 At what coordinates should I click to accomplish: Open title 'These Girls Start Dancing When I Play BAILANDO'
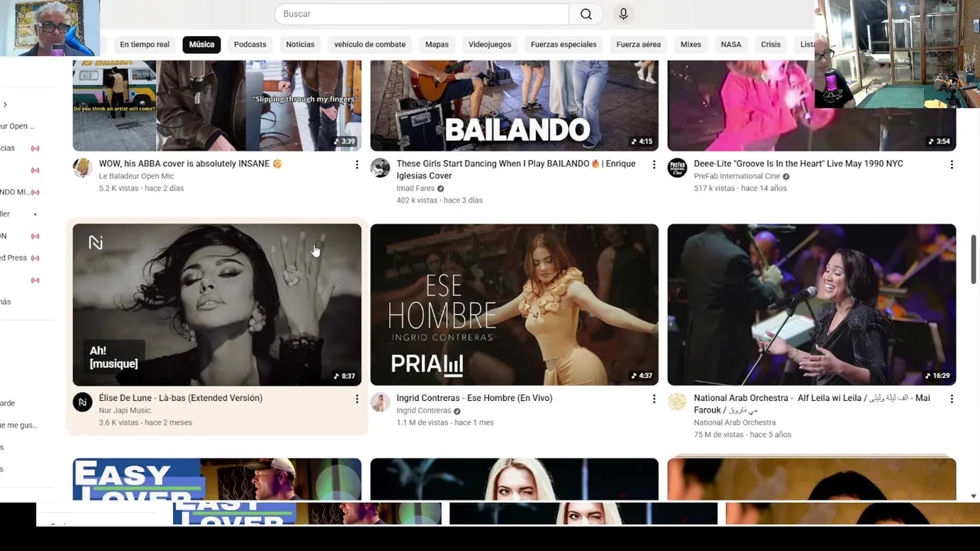[516, 170]
